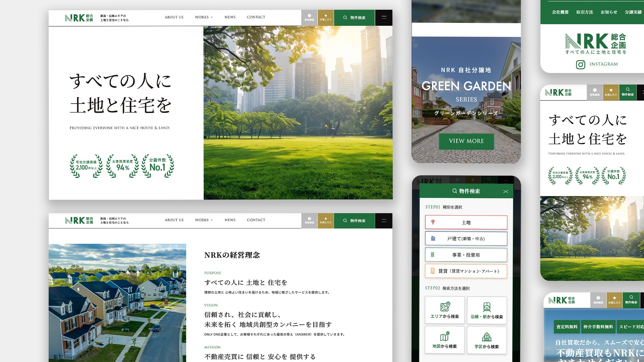This screenshot has height=362, width=644.
Task: Click the browsing history clock icon in top desktop header
Action: coord(309,16)
